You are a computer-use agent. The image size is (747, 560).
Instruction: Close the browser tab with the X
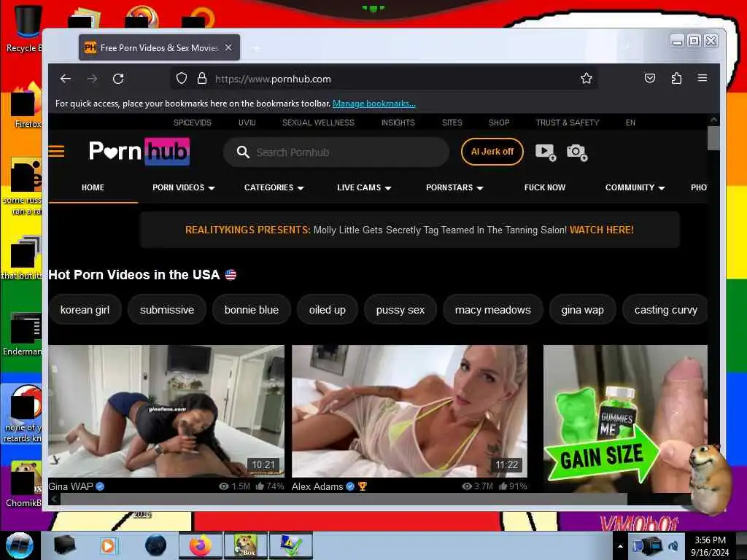[x=228, y=47]
